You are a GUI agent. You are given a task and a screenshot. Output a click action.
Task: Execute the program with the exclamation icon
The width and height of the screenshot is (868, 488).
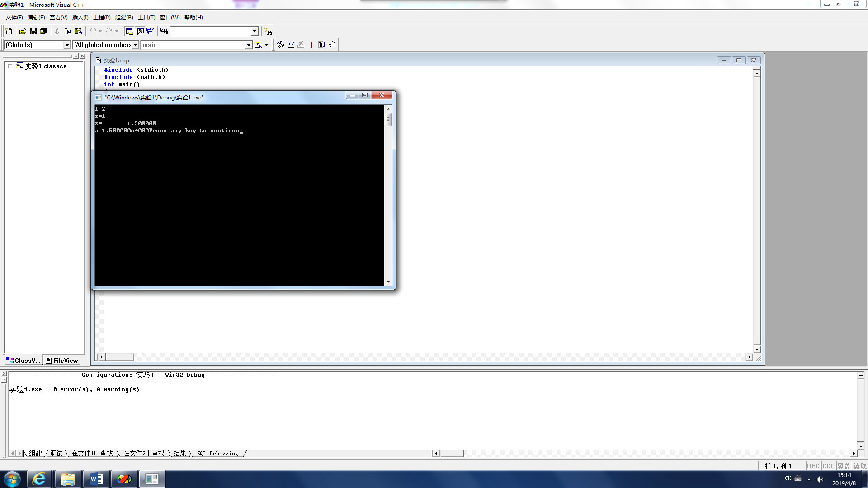[311, 45]
